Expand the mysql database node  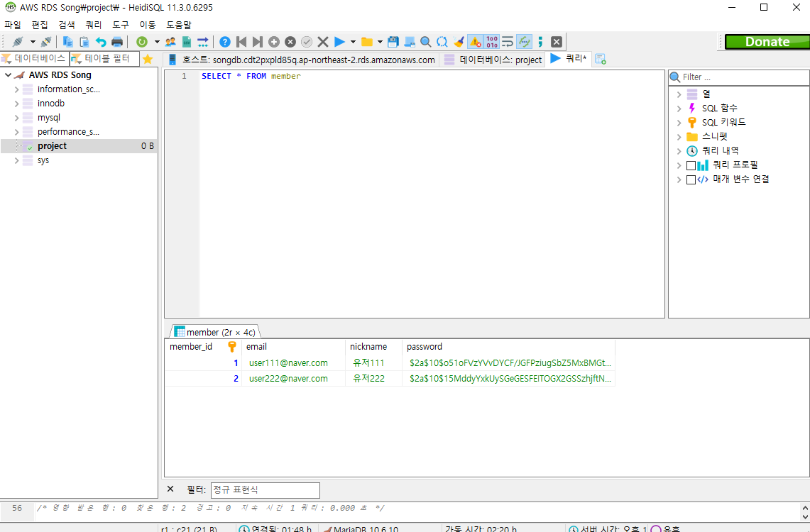click(x=16, y=118)
